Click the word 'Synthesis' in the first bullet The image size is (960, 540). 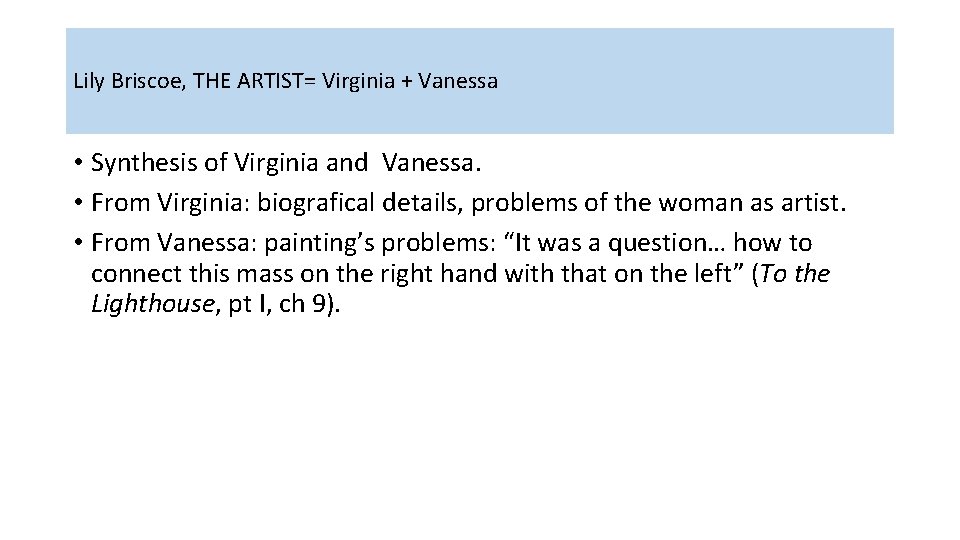(x=144, y=163)
